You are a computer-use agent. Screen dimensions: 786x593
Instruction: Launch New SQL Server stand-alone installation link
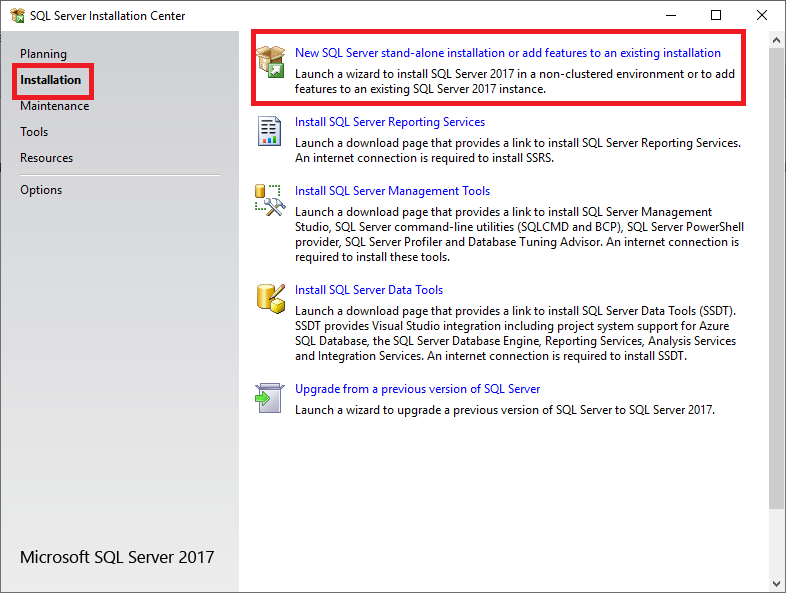point(508,53)
